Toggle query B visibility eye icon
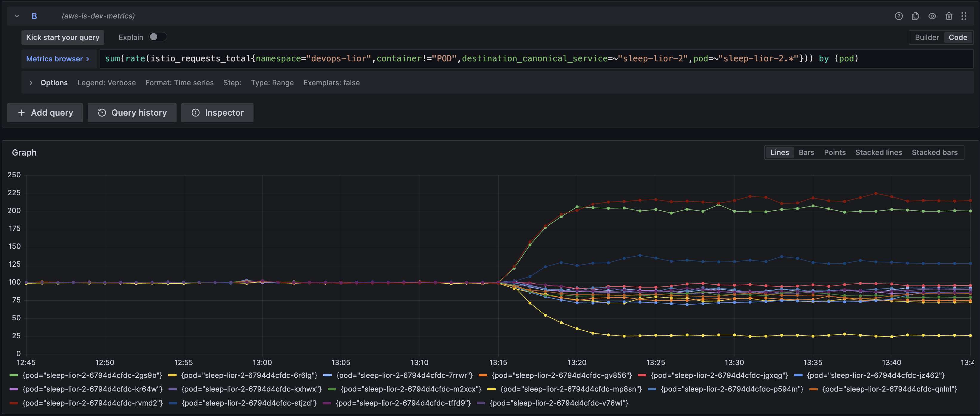Screen dimensions: 980x416 click(x=932, y=16)
